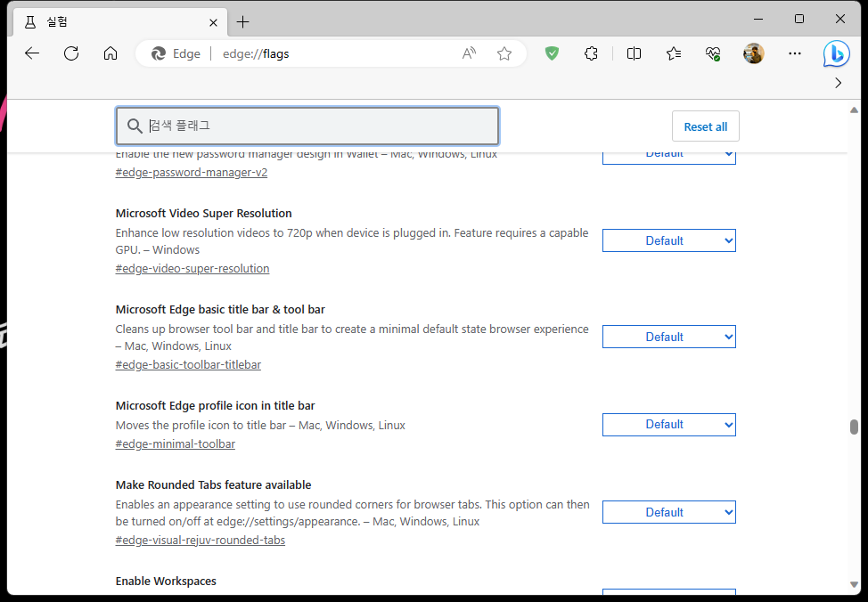Click the scrollbar up arrow
868x602 pixels.
coord(854,110)
